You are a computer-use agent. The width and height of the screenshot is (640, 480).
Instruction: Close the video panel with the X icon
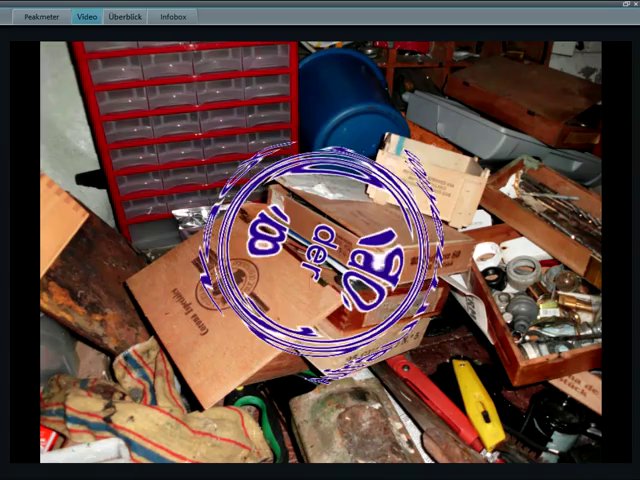coord(637,4)
